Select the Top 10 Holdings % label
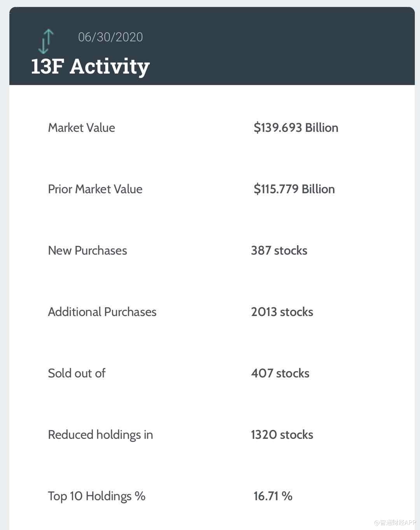The width and height of the screenshot is (420, 530). point(96,496)
